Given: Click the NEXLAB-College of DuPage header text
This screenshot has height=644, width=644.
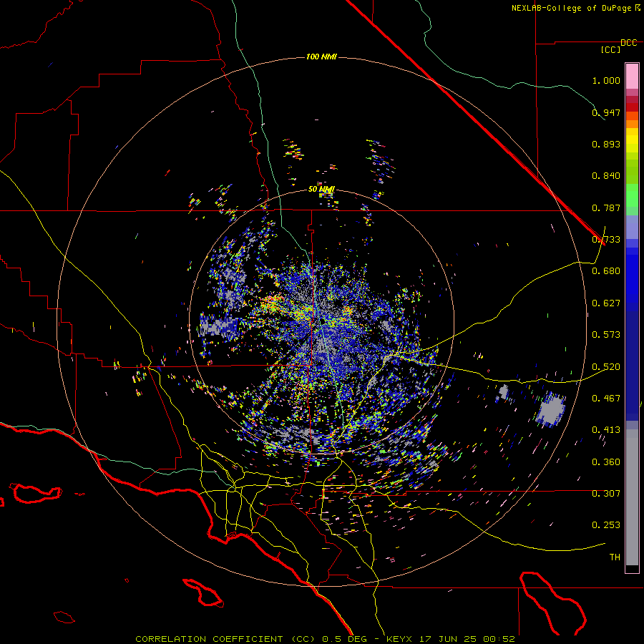Looking at the screenshot, I should coord(576,8).
